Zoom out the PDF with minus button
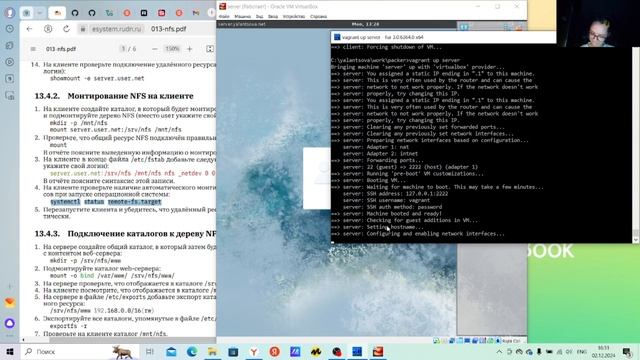Screen dimensions: 640x360 pyautogui.click(x=155, y=49)
